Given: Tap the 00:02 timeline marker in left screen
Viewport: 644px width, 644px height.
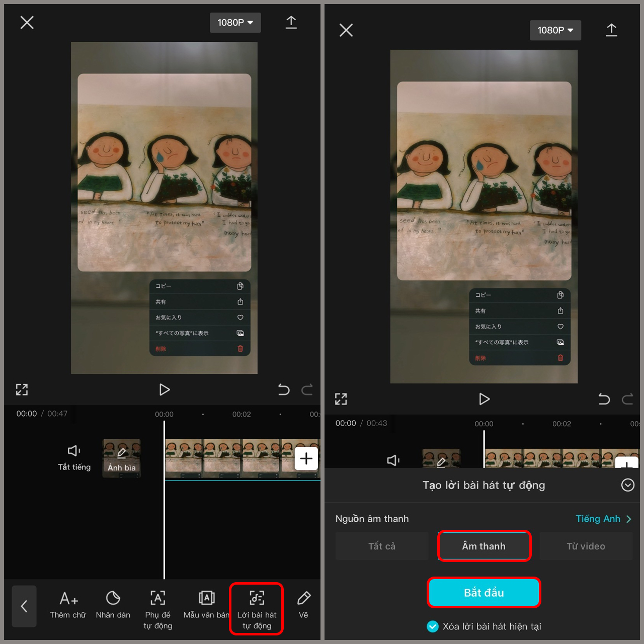Looking at the screenshot, I should (242, 414).
